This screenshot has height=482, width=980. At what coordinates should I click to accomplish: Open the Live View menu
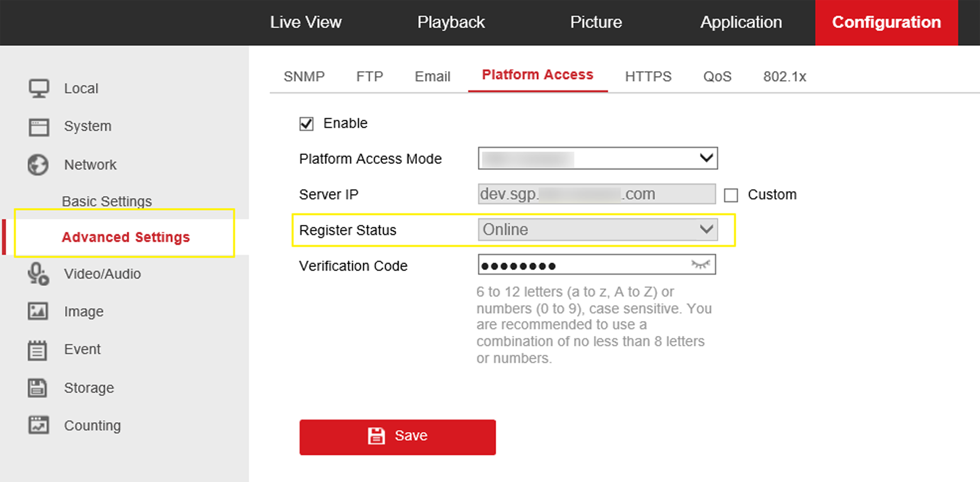[x=306, y=22]
